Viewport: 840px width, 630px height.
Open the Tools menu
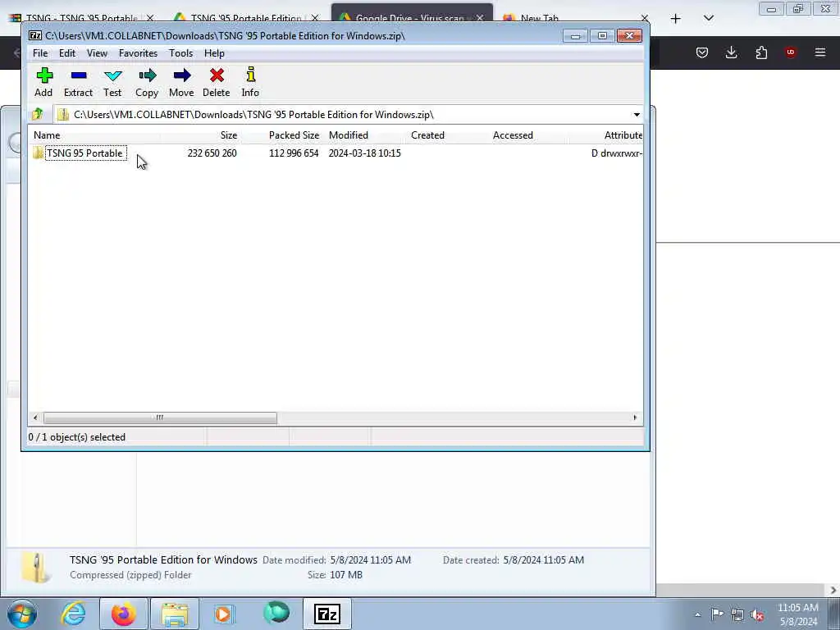tap(180, 53)
